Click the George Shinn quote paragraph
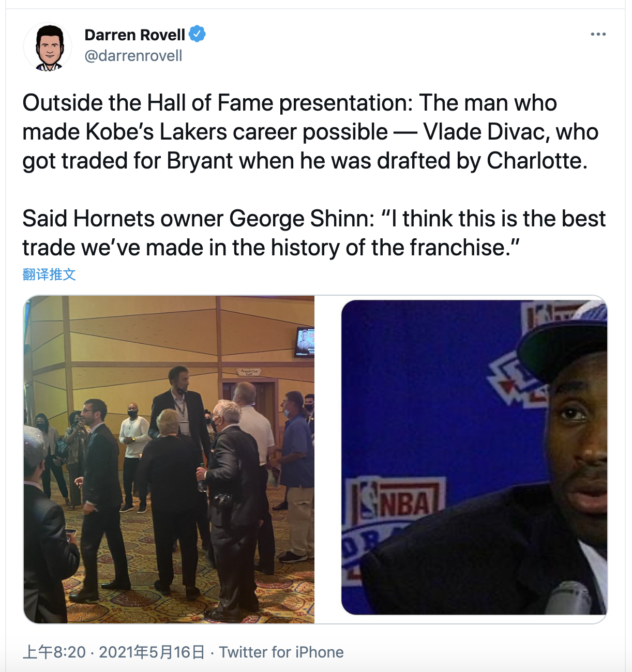632x672 pixels. [310, 233]
